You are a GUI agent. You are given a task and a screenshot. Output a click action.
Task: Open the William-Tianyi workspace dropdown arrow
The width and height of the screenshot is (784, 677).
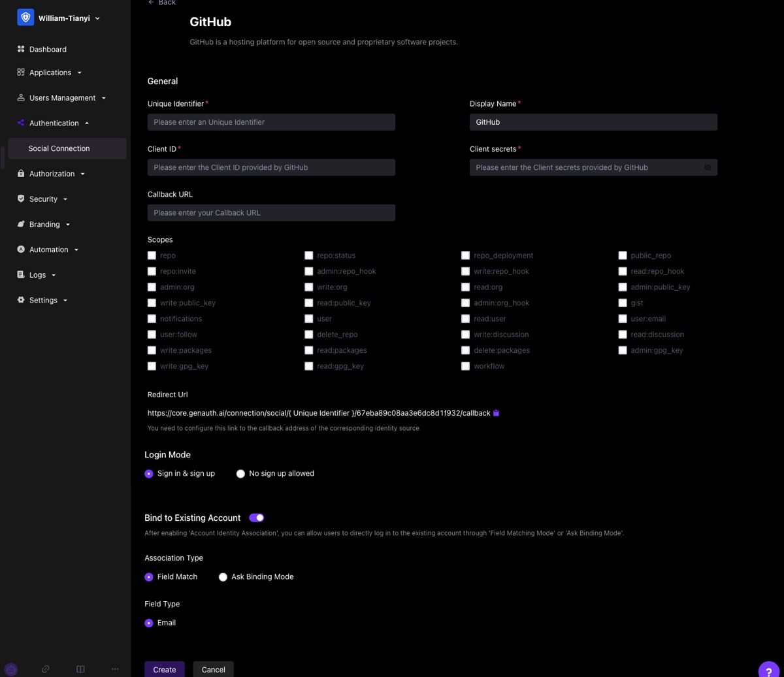click(97, 18)
